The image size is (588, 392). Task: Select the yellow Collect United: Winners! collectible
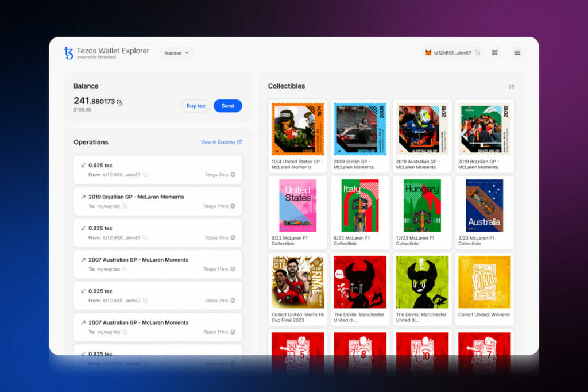(x=484, y=282)
